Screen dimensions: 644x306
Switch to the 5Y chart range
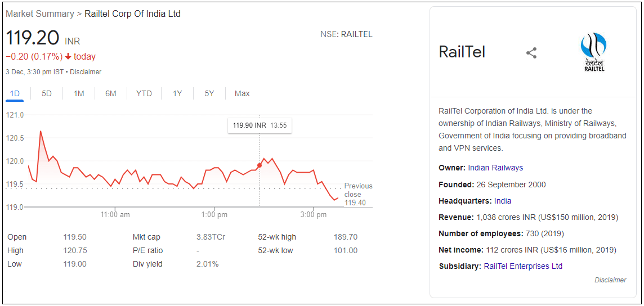[x=209, y=93]
